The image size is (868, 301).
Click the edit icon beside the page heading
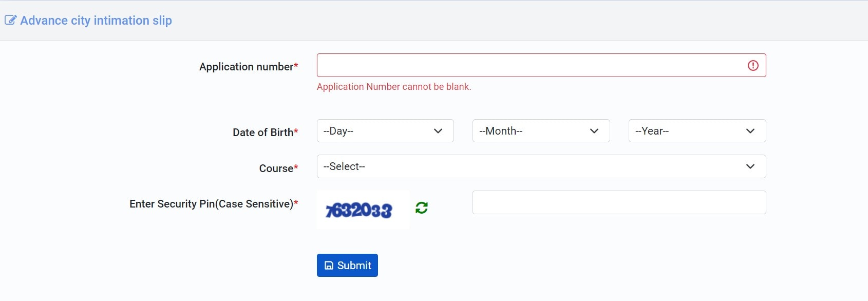(x=10, y=21)
